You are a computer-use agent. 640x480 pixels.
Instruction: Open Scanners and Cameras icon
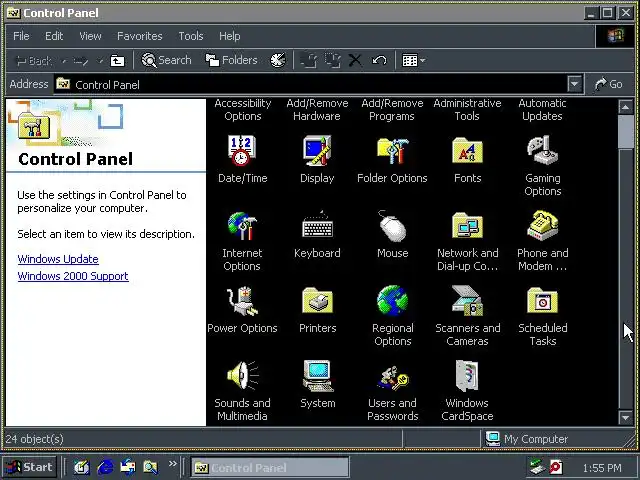467,301
